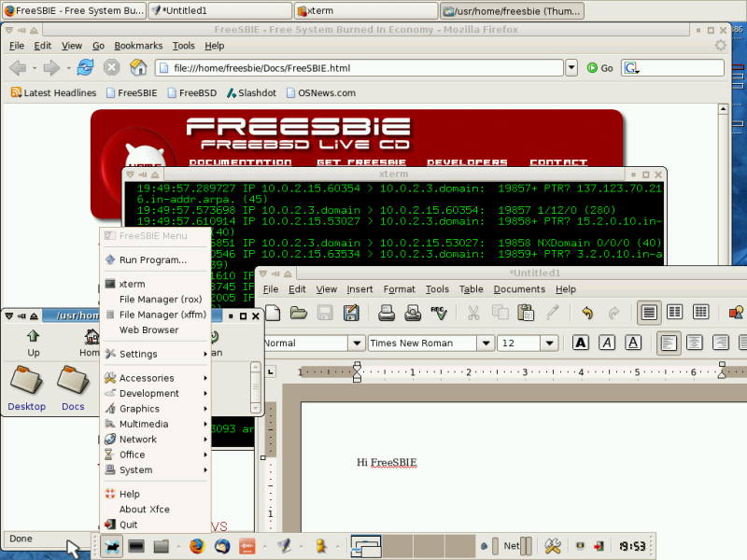Toggle Bold formatting in AbiWord
The image size is (747, 560).
pyautogui.click(x=581, y=343)
